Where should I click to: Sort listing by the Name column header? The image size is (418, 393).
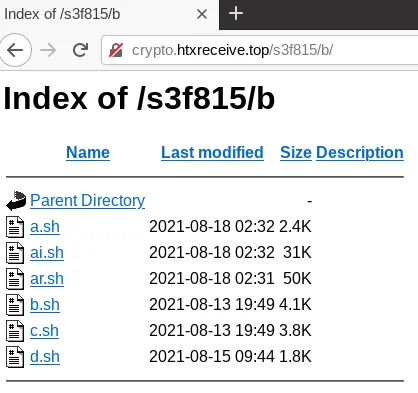88,153
